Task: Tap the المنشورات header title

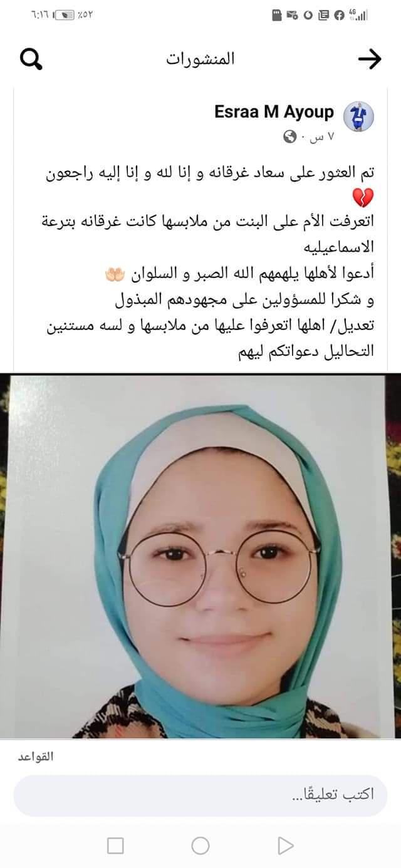Action: click(x=200, y=59)
